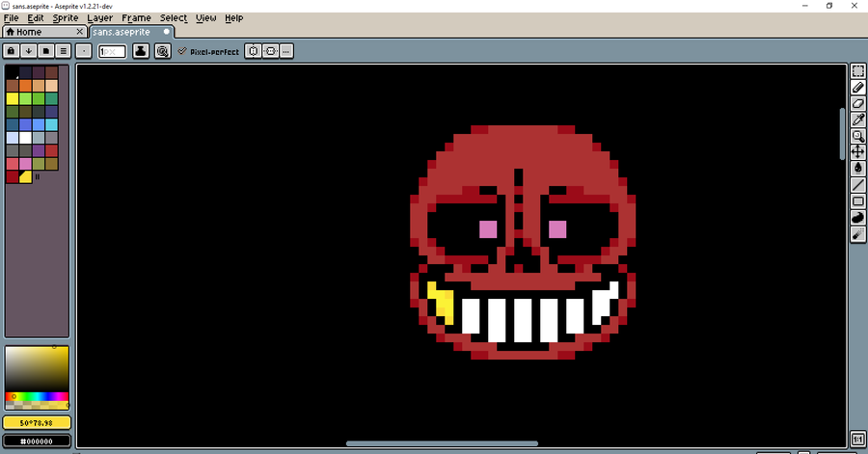Click the brush size input field
This screenshot has width=868, height=454.
112,51
